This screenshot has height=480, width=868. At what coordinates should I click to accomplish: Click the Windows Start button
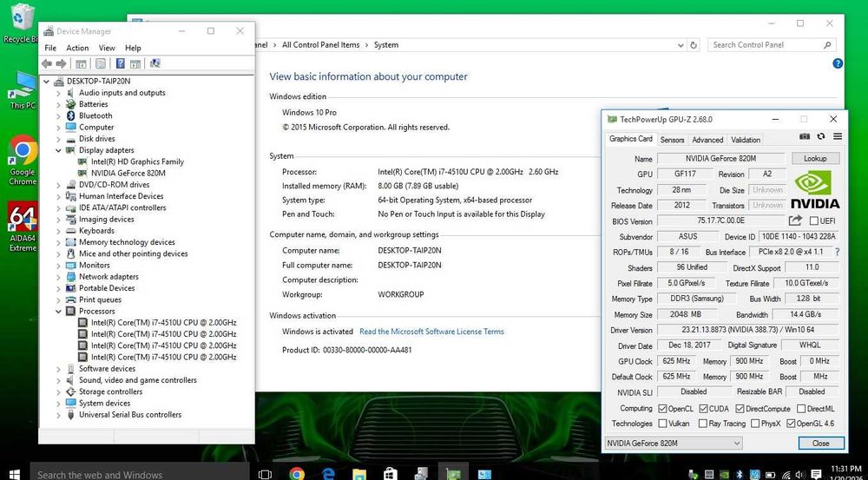click(x=15, y=474)
